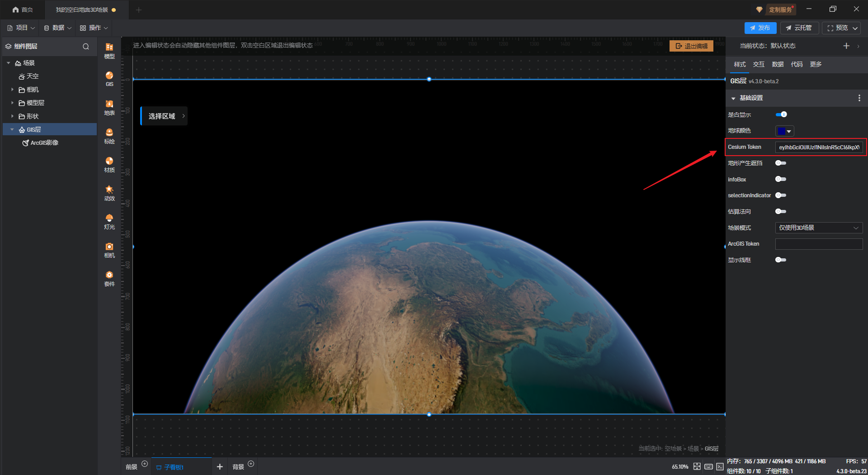Image resolution: width=868 pixels, height=475 pixels.
Task: Enable the selectionIndicator toggle
Action: pos(781,195)
